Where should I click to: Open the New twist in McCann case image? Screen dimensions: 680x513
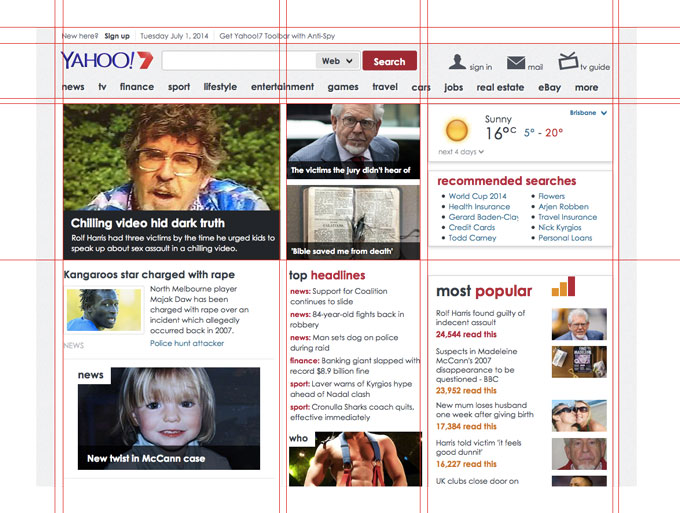coord(169,418)
